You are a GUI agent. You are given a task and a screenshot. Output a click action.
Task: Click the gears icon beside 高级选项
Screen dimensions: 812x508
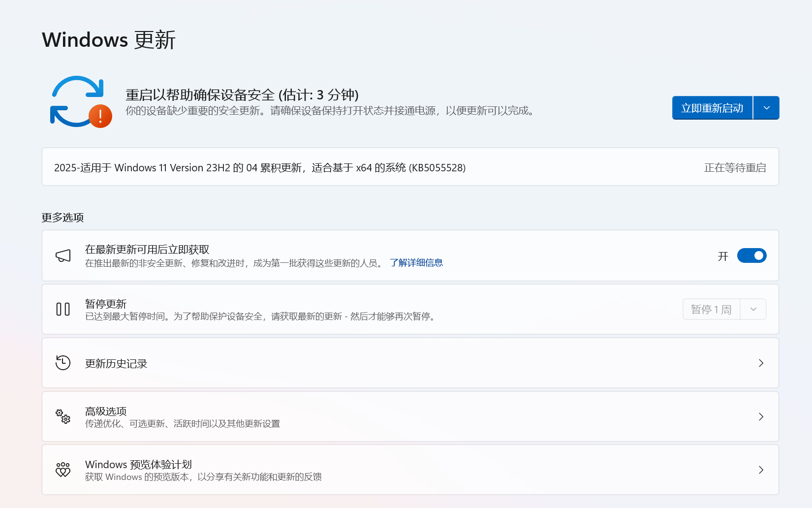click(63, 416)
